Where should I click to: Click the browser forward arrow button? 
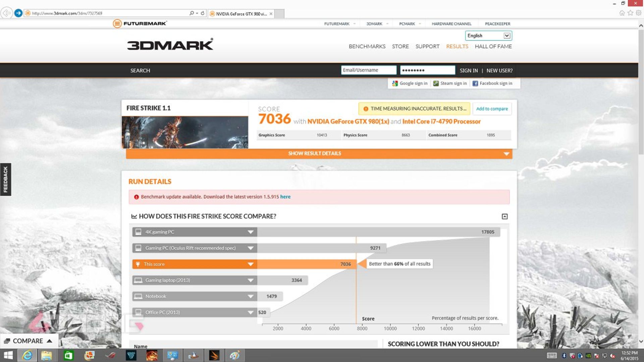point(18,13)
